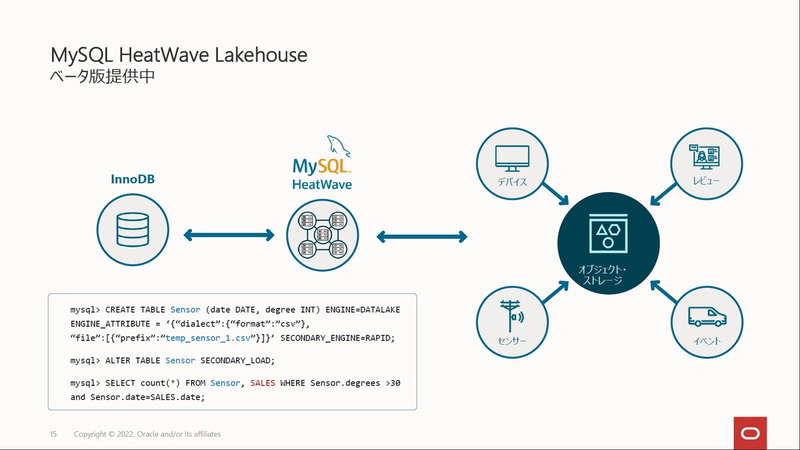Click the "InnoDB" label
Viewport: 800px width, 450px height.
click(133, 179)
